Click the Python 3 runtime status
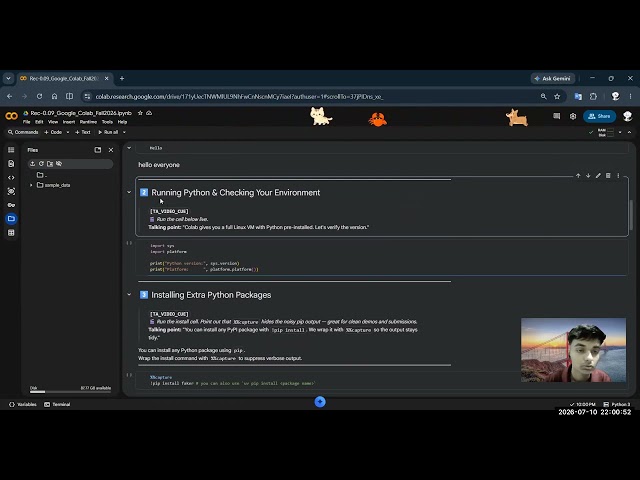Screen dimensions: 640x480 coord(617,404)
